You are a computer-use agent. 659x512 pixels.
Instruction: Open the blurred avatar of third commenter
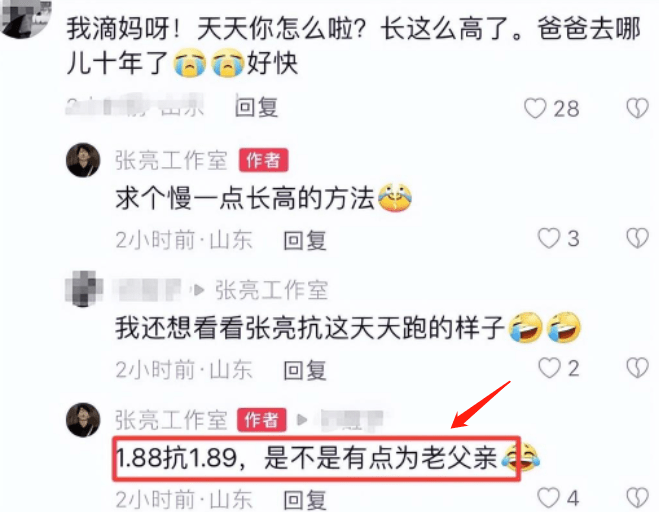(84, 289)
